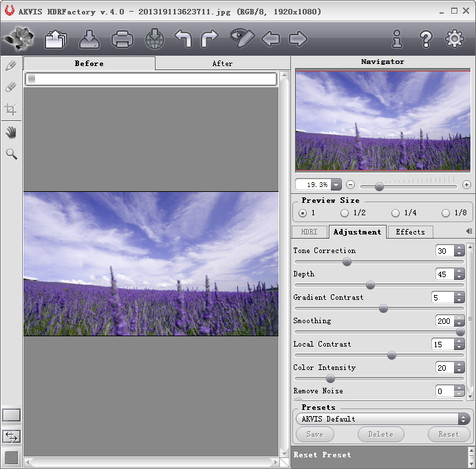Select Preview Size 1/2 radio button
This screenshot has width=476, height=469.
(x=345, y=213)
